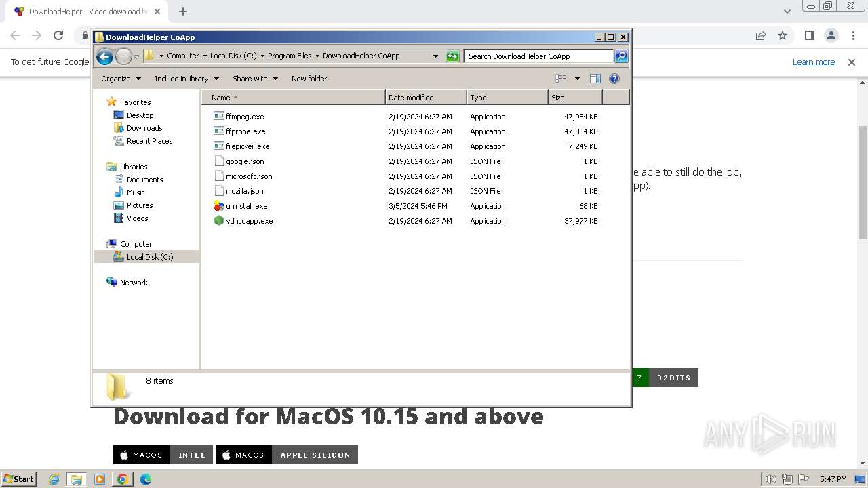
Task: Select filepicker.exe file
Action: click(x=248, y=146)
